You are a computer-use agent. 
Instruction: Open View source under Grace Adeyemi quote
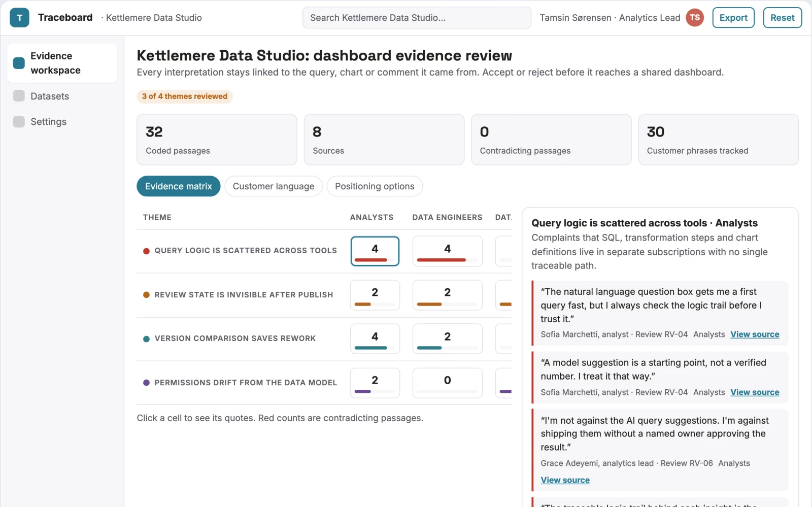(x=565, y=480)
